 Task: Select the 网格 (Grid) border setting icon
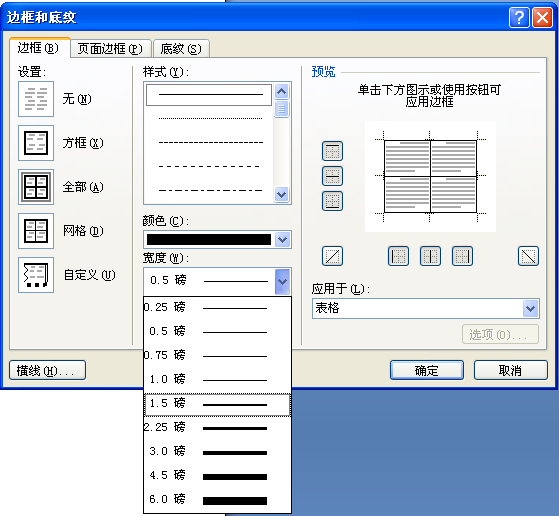tap(36, 231)
